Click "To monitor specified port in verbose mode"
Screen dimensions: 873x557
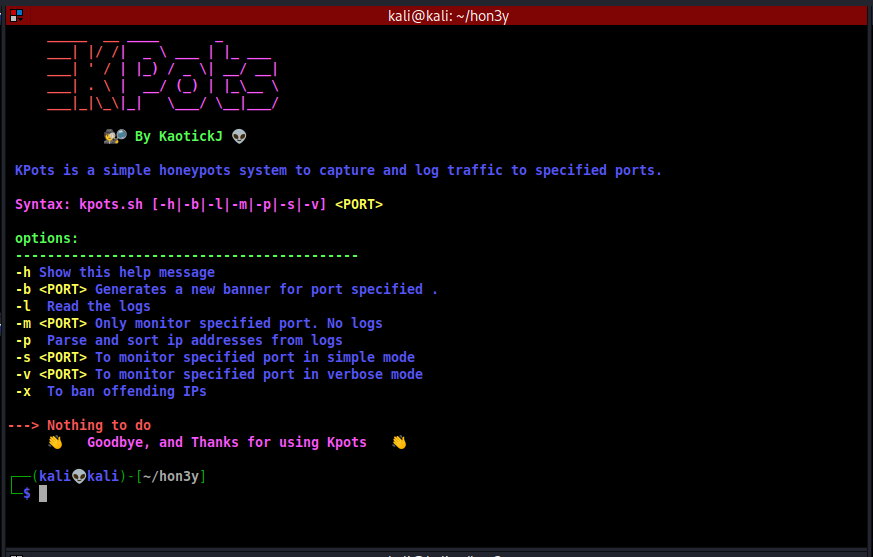259,374
